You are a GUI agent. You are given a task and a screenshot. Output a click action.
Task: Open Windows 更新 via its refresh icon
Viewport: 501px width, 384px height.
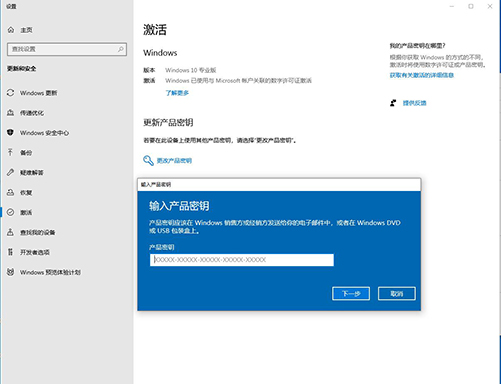pyautogui.click(x=11, y=93)
